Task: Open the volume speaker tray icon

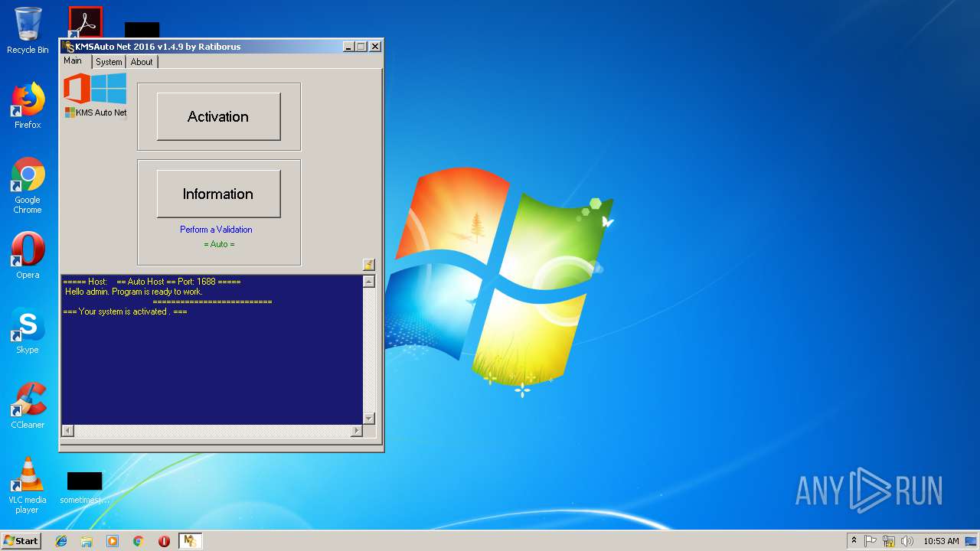Action: [907, 541]
